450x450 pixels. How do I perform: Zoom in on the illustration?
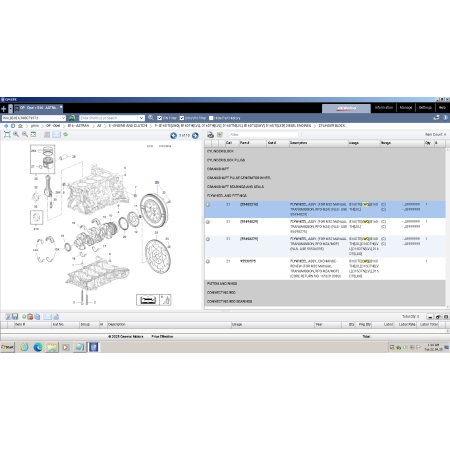[x=16, y=134]
